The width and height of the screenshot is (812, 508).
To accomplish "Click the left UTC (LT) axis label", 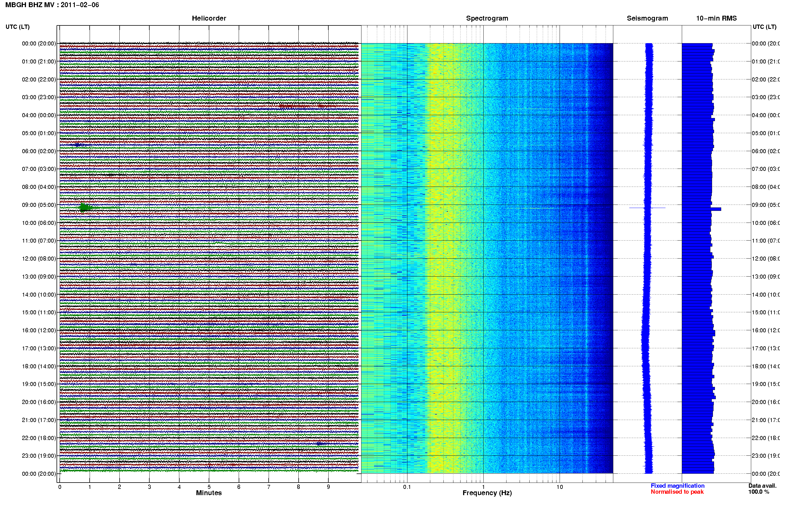I will tap(17, 27).
